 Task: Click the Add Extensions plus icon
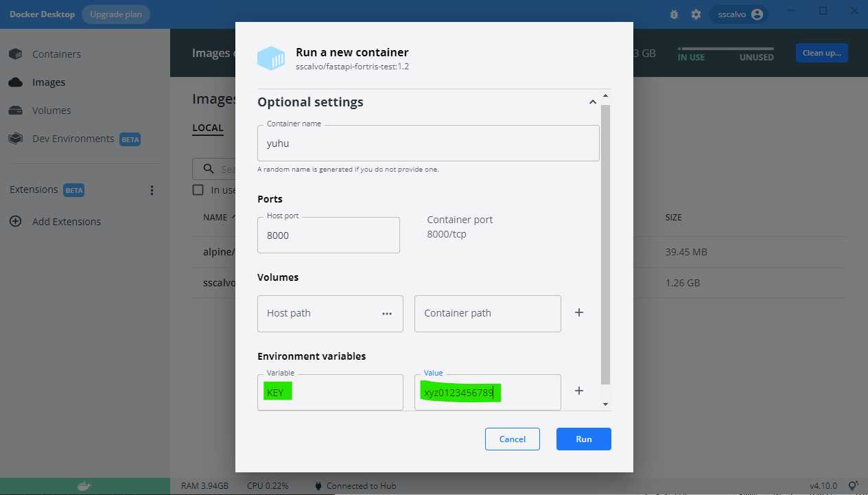point(15,222)
